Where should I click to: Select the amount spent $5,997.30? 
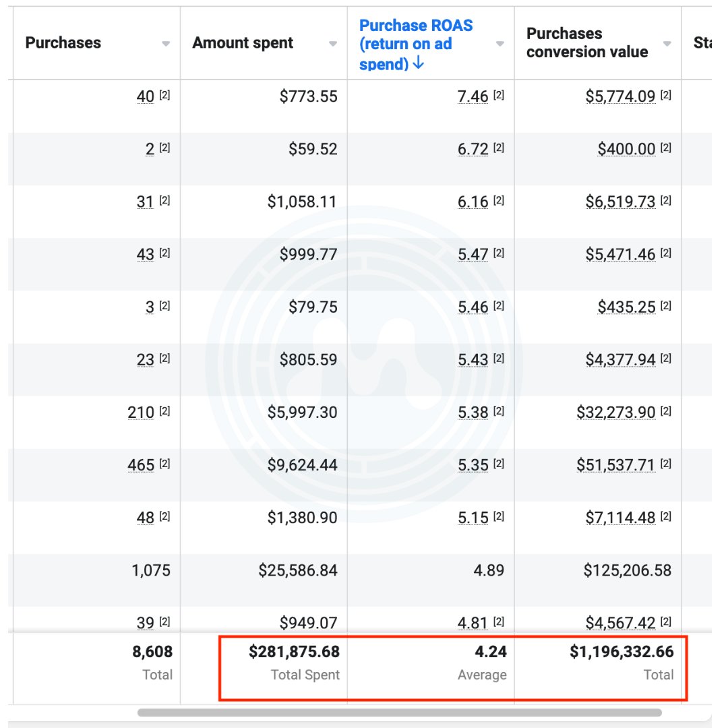click(x=302, y=413)
